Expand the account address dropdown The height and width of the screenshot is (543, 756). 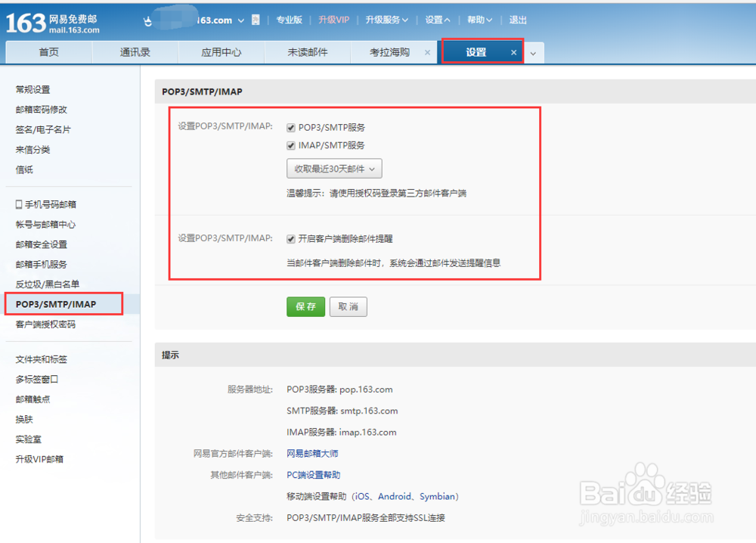click(x=240, y=20)
